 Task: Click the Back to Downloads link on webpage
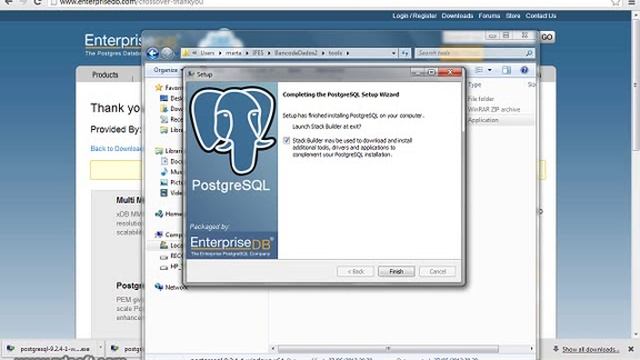coord(116,149)
